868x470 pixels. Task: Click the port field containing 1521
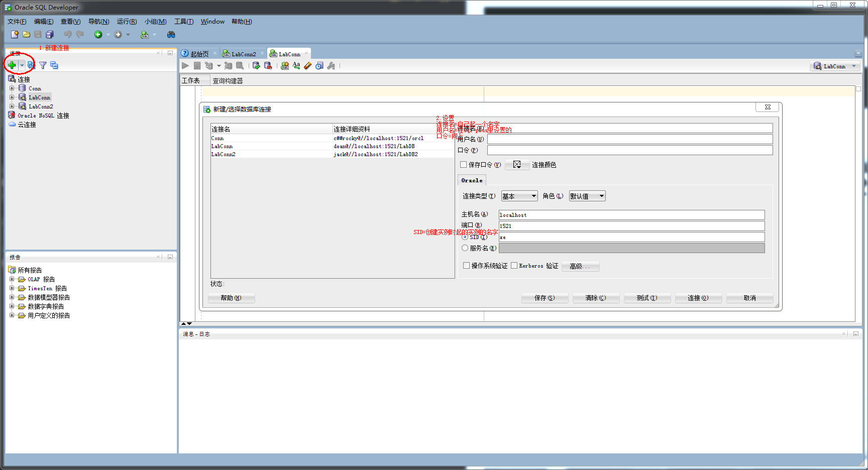(631, 226)
